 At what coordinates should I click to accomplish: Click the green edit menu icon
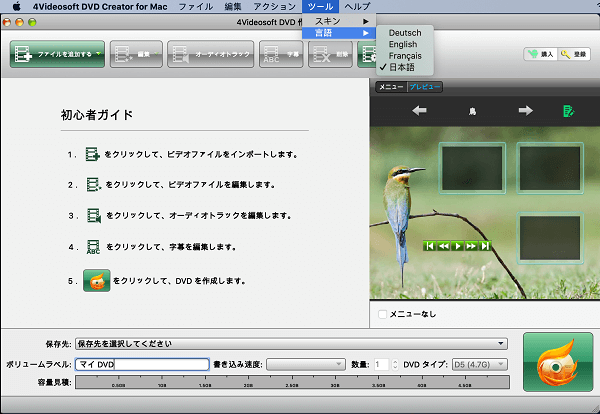[568, 111]
